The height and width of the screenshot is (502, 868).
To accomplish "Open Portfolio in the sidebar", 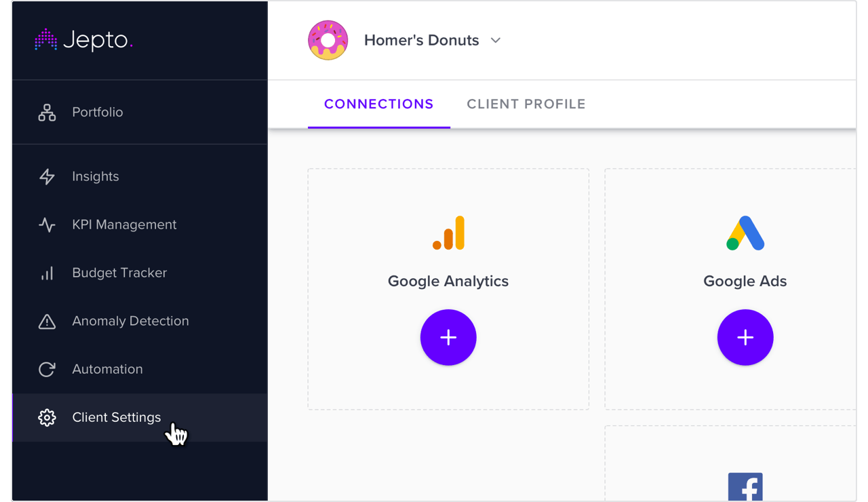I will pos(140,113).
